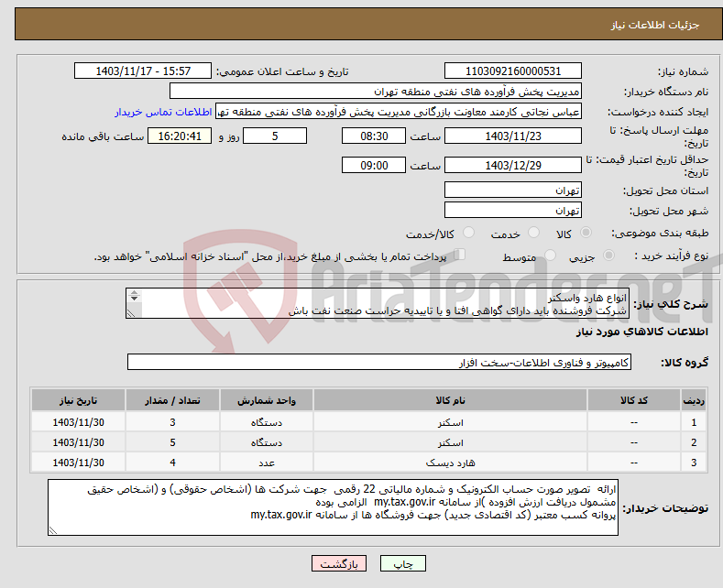Click date 1403/11/30 in row 1

click(79, 422)
